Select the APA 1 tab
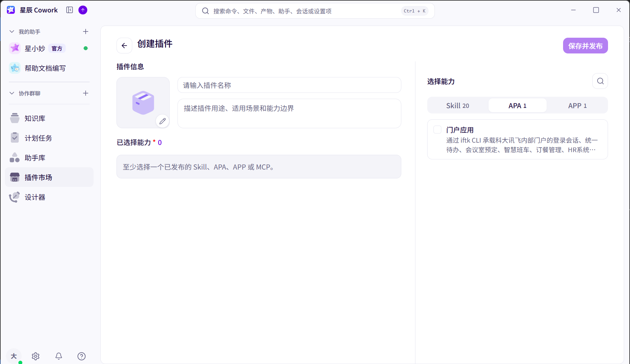 (x=517, y=106)
